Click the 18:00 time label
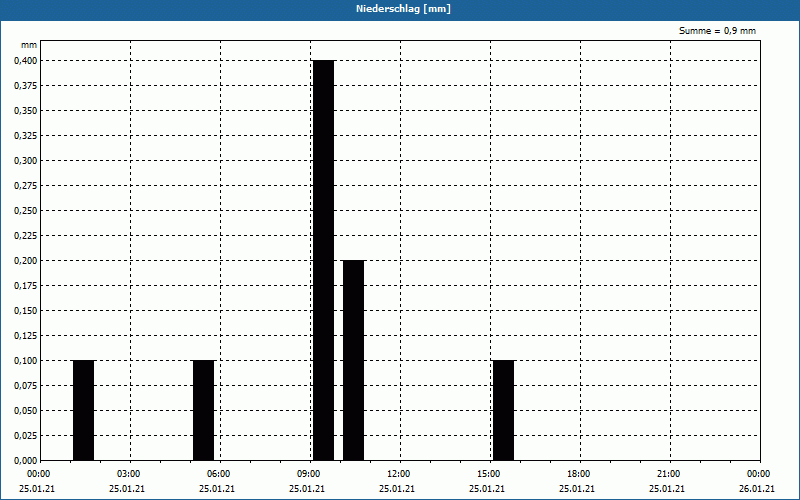 pyautogui.click(x=579, y=474)
